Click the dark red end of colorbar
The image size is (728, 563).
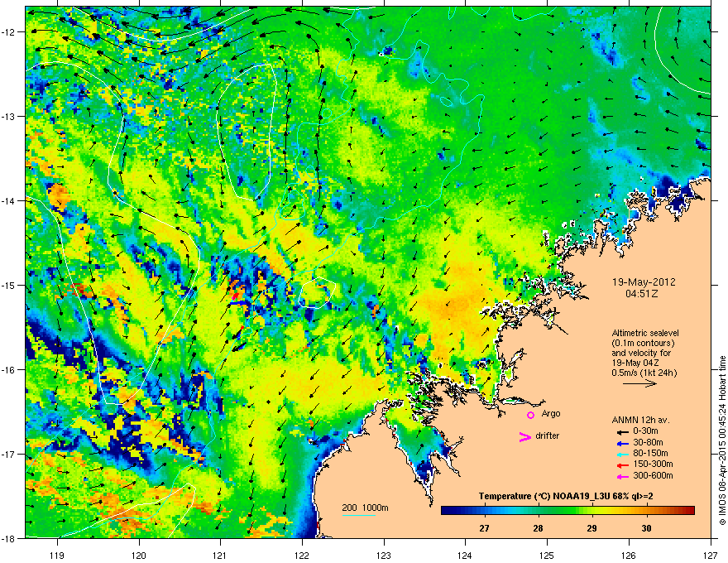click(x=689, y=510)
